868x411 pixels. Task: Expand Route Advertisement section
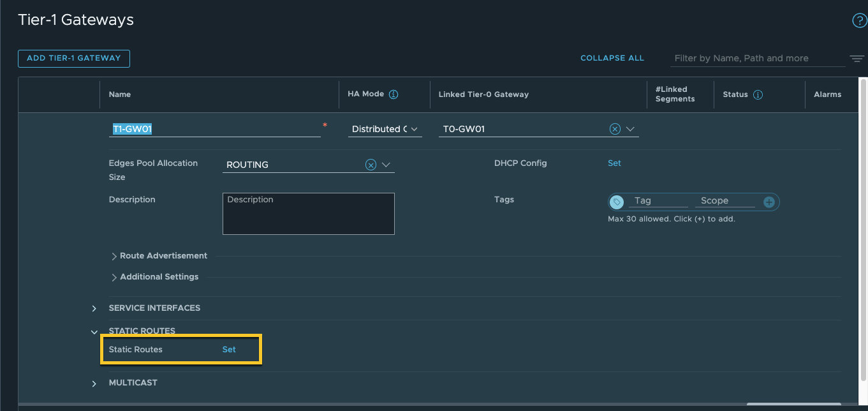pyautogui.click(x=114, y=256)
